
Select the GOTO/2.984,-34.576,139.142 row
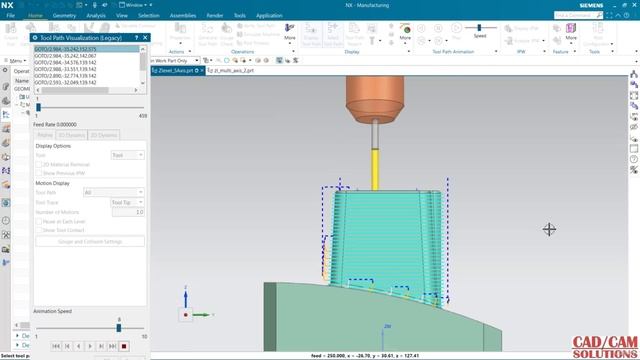pyautogui.click(x=86, y=62)
